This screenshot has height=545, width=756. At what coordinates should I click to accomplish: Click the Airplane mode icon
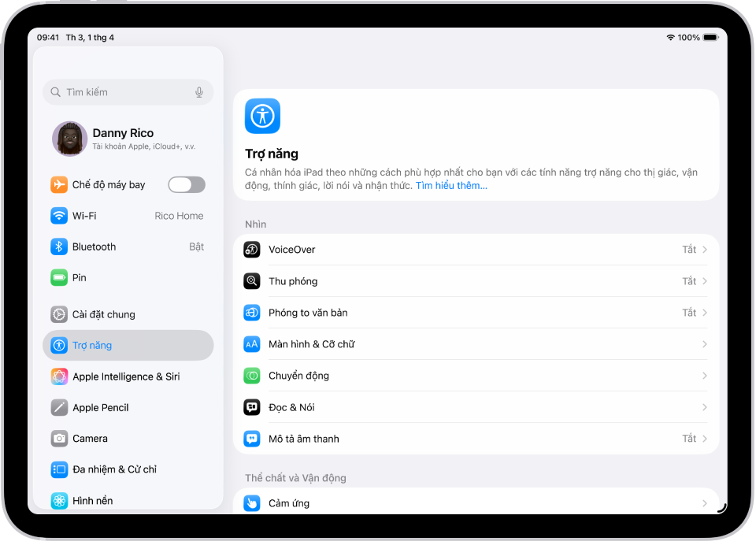point(59,185)
